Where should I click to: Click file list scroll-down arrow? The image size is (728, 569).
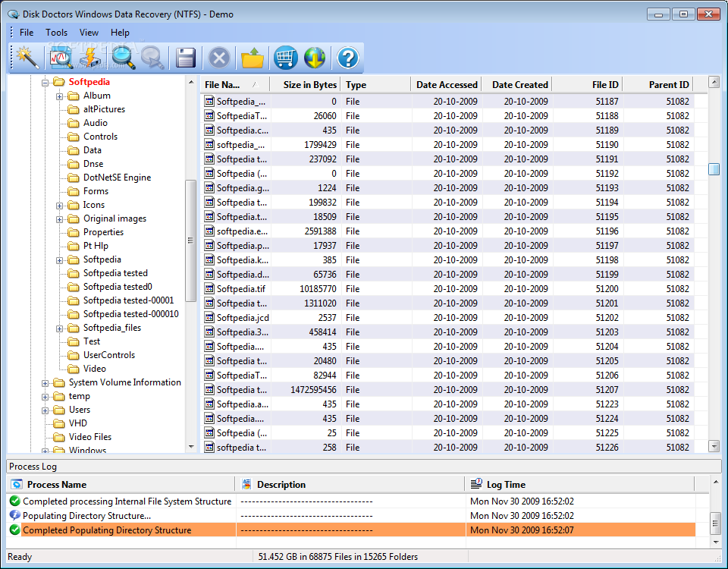pos(714,446)
